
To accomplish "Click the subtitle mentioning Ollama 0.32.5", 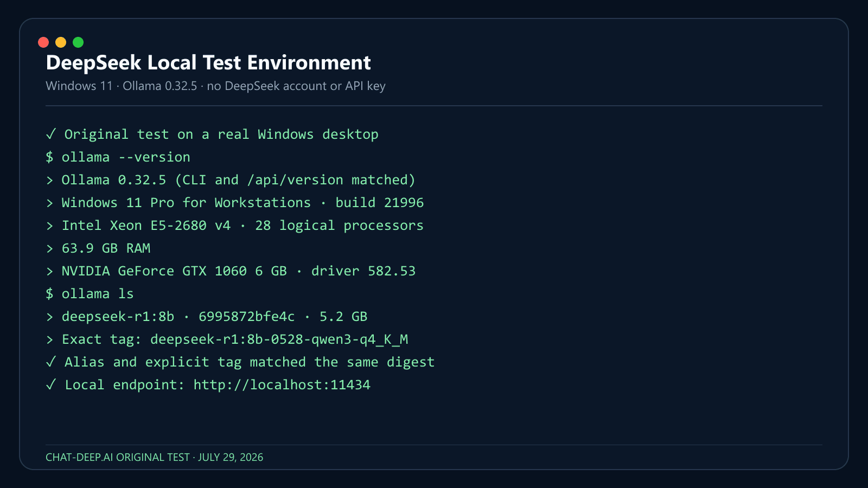I will coord(215,86).
